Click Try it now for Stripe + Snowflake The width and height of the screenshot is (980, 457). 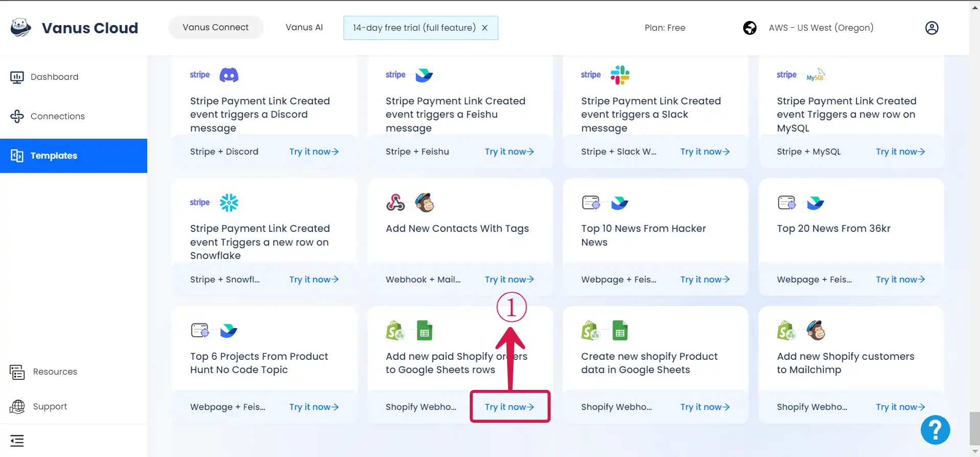coord(314,279)
